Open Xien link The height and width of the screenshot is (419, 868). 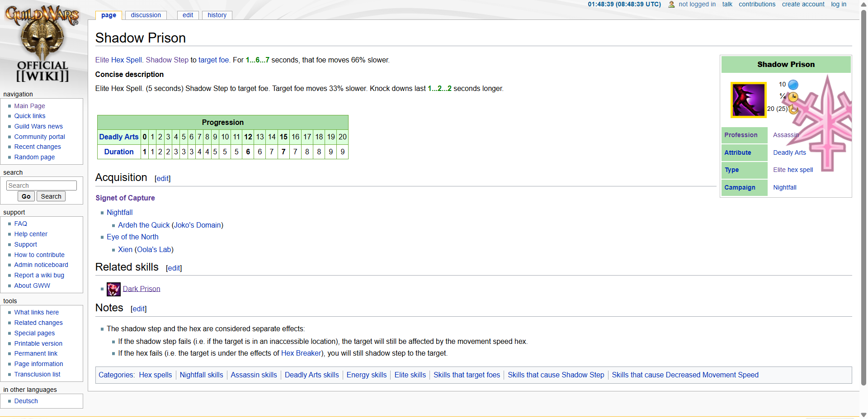click(x=125, y=249)
